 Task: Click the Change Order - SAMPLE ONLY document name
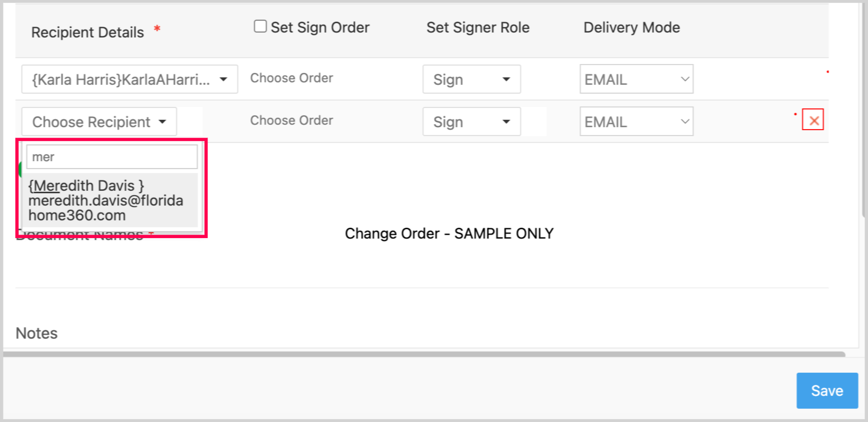pyautogui.click(x=449, y=234)
